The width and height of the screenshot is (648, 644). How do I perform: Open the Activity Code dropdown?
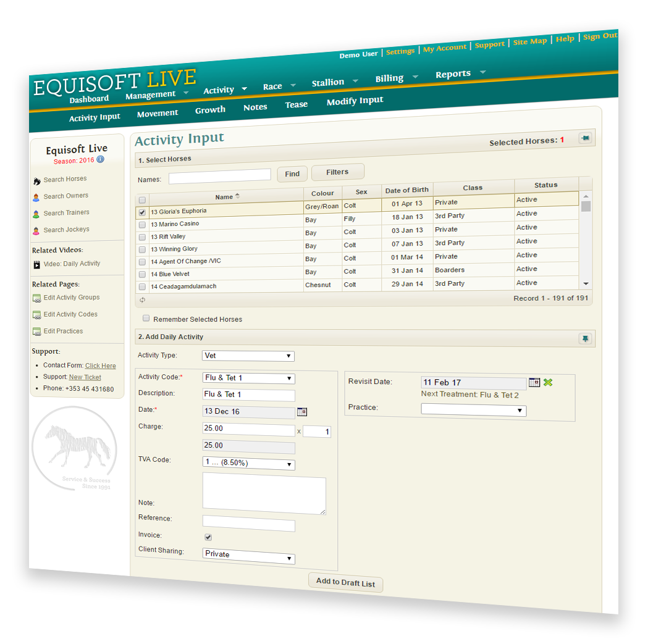coord(248,378)
